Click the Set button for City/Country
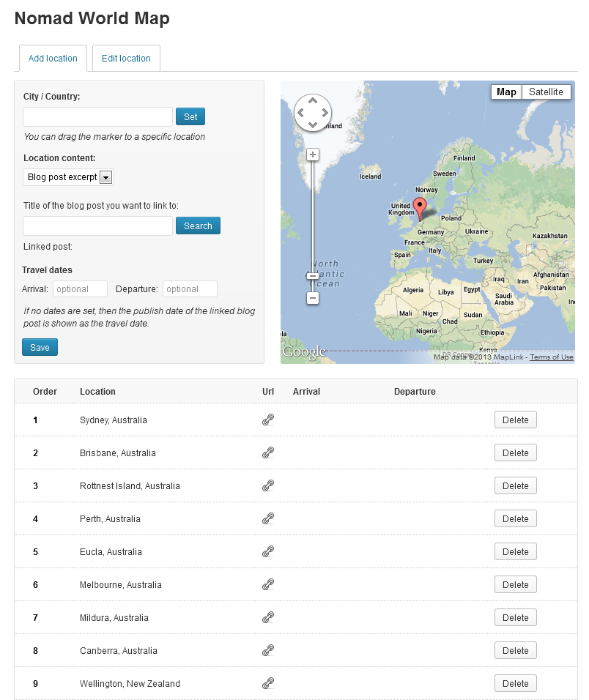The image size is (589, 700). [190, 117]
